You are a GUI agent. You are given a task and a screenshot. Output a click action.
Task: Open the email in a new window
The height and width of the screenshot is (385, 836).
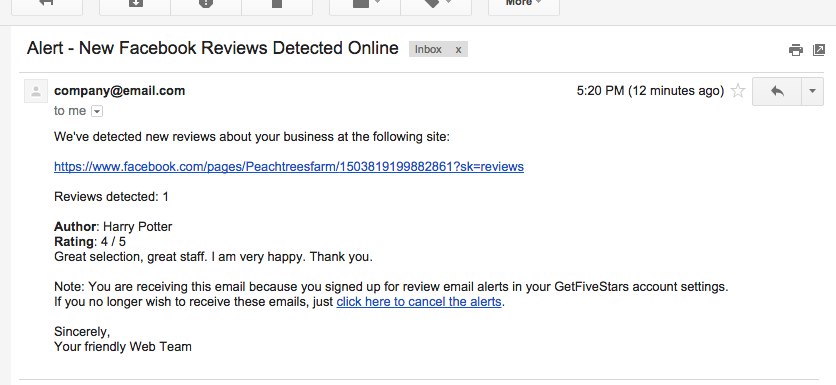pyautogui.click(x=818, y=50)
